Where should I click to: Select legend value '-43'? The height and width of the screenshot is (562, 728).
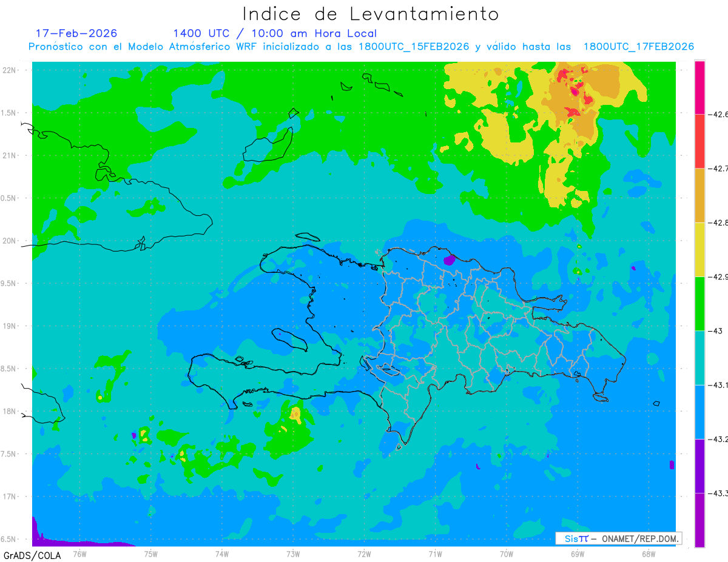715,331
